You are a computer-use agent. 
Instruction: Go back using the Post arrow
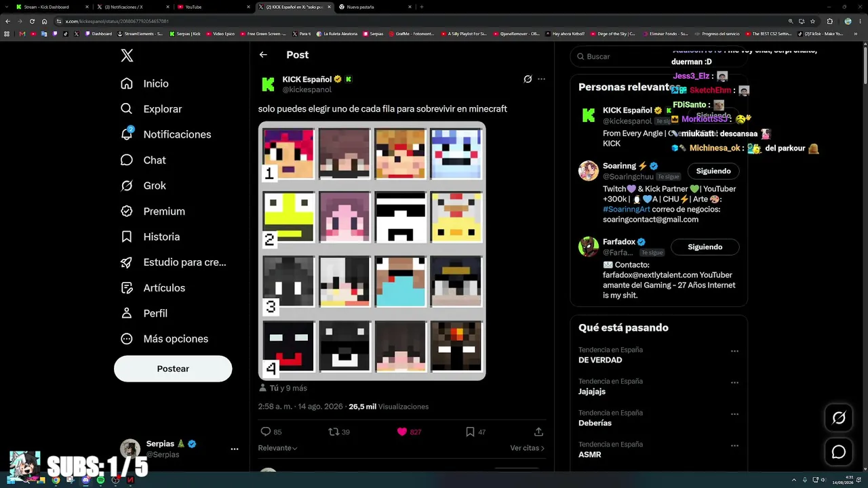point(263,55)
